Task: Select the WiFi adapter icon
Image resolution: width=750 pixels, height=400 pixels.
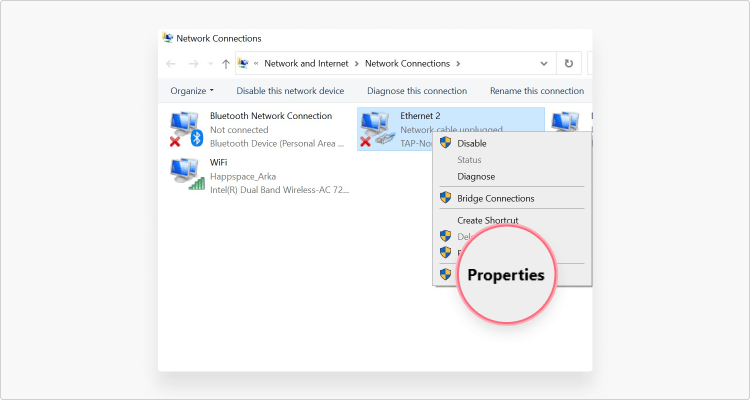Action: pyautogui.click(x=187, y=175)
